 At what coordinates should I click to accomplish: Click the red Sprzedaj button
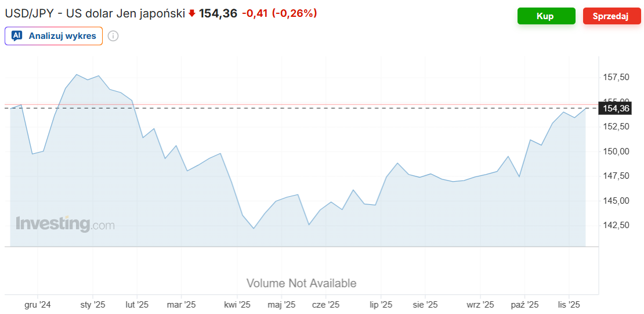click(x=612, y=16)
